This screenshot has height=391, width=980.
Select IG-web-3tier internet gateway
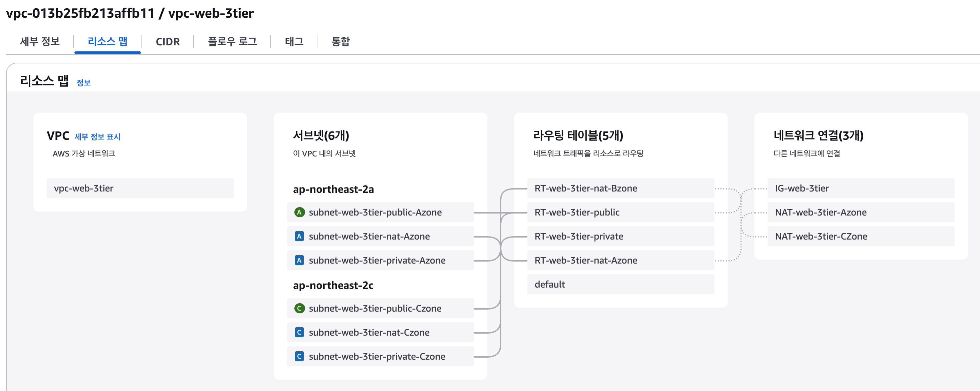point(861,188)
